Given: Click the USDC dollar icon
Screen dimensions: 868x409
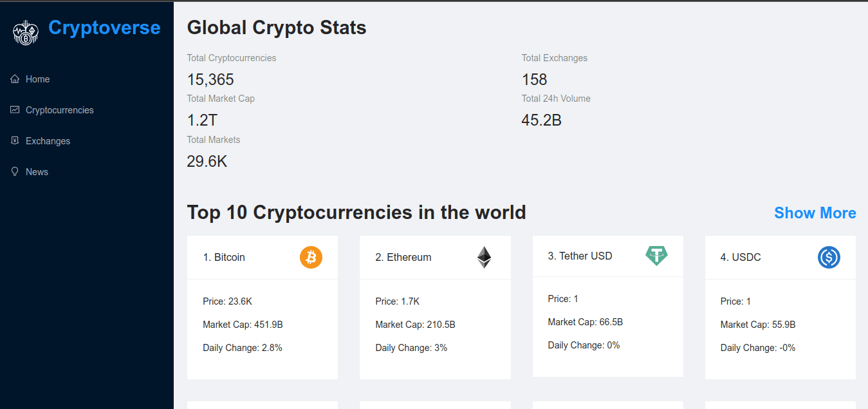Looking at the screenshot, I should pyautogui.click(x=829, y=257).
